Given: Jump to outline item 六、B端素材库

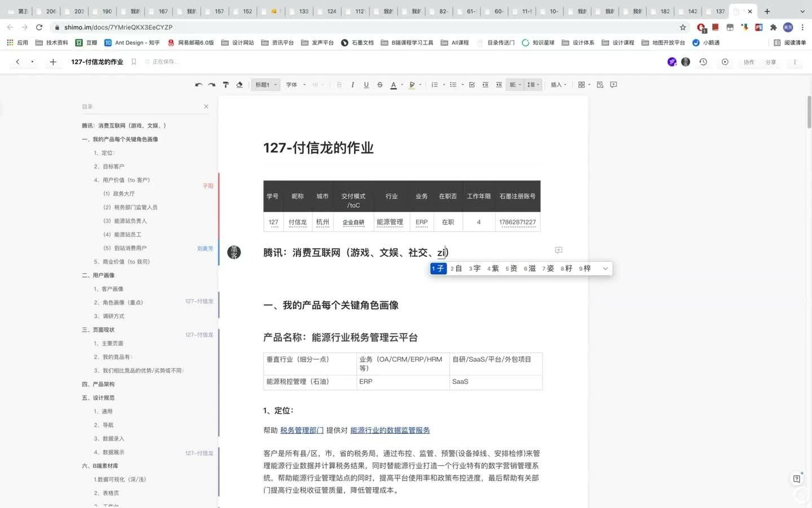Looking at the screenshot, I should 100,466.
